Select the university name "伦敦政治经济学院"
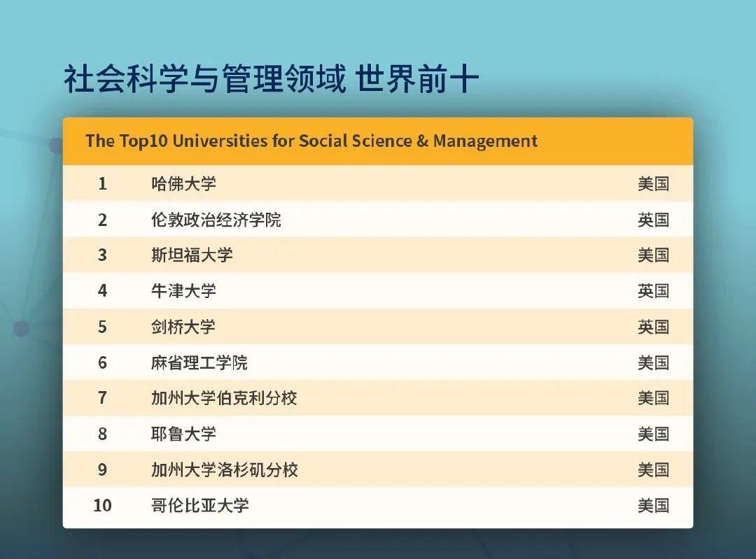This screenshot has height=559, width=756. [216, 220]
